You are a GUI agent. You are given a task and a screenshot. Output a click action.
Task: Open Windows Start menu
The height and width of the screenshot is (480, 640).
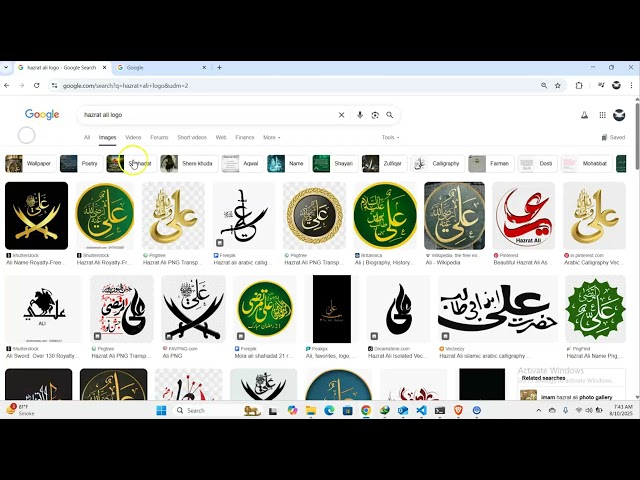click(x=161, y=410)
